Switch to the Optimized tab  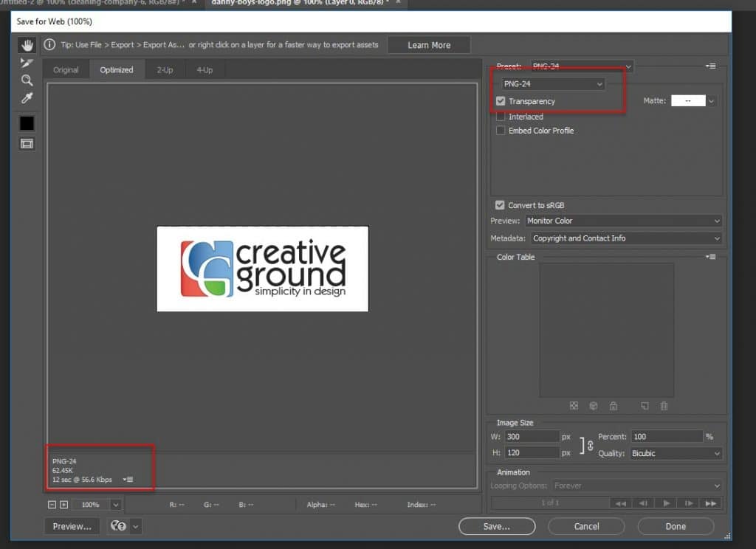[x=117, y=70]
